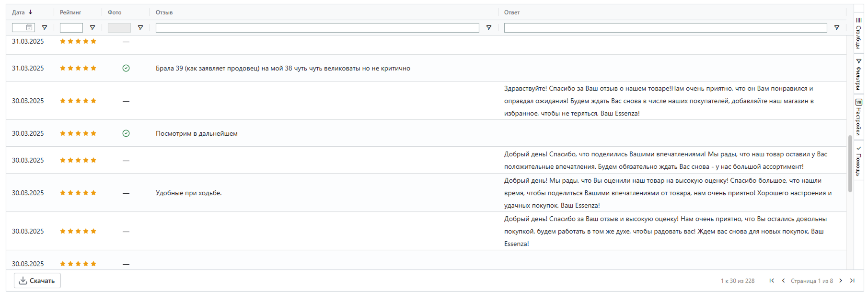Screen dimensions: 868x293
Task: Open the Столбцы side panel tab
Action: tap(858, 34)
